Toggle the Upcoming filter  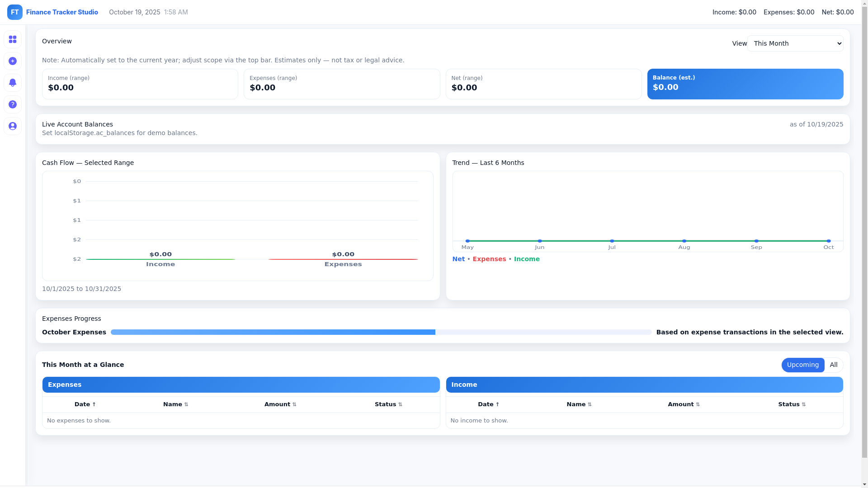pyautogui.click(x=802, y=365)
